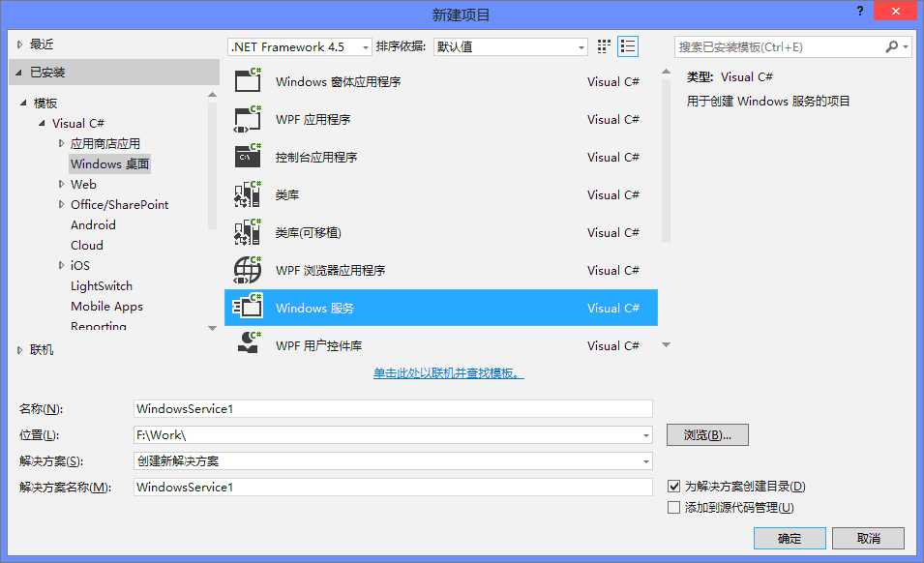Select Windows 桌面 in the tree
924x563 pixels.
(x=109, y=163)
